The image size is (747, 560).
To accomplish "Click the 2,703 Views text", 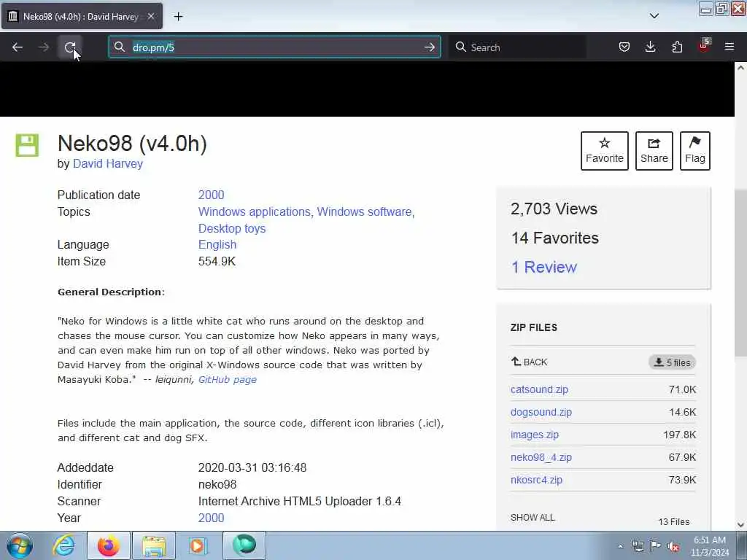I will point(554,209).
